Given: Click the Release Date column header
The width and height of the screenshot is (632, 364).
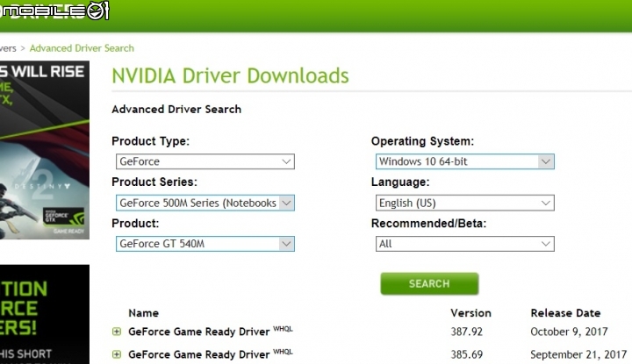Looking at the screenshot, I should [565, 313].
